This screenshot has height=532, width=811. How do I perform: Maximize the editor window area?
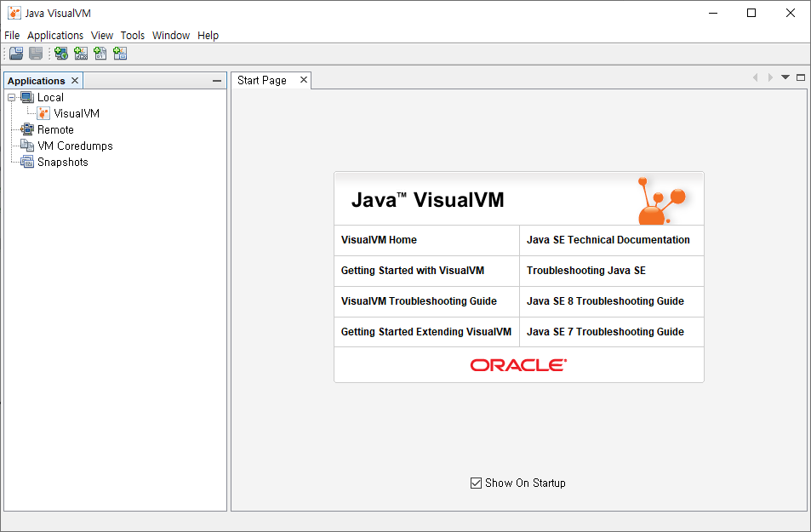click(801, 77)
